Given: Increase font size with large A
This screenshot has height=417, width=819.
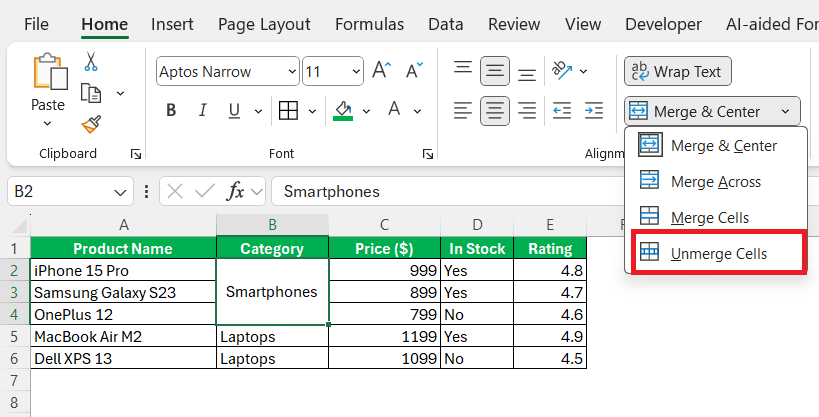Looking at the screenshot, I should click(x=381, y=71).
